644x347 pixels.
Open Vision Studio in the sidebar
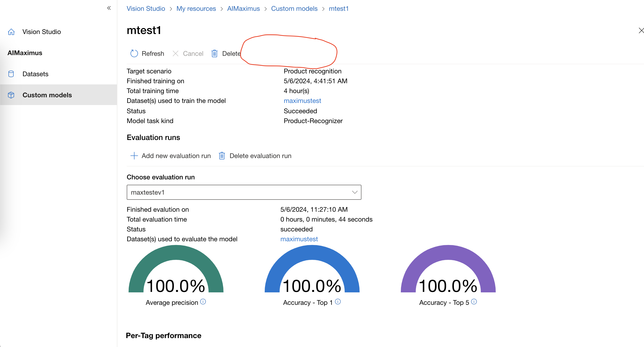click(42, 32)
